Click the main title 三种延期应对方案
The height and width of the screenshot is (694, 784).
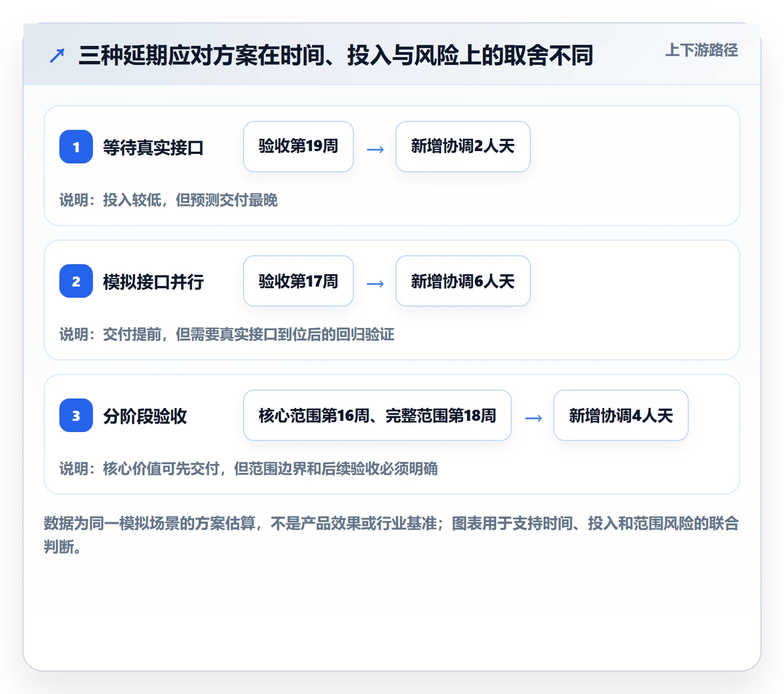click(335, 55)
